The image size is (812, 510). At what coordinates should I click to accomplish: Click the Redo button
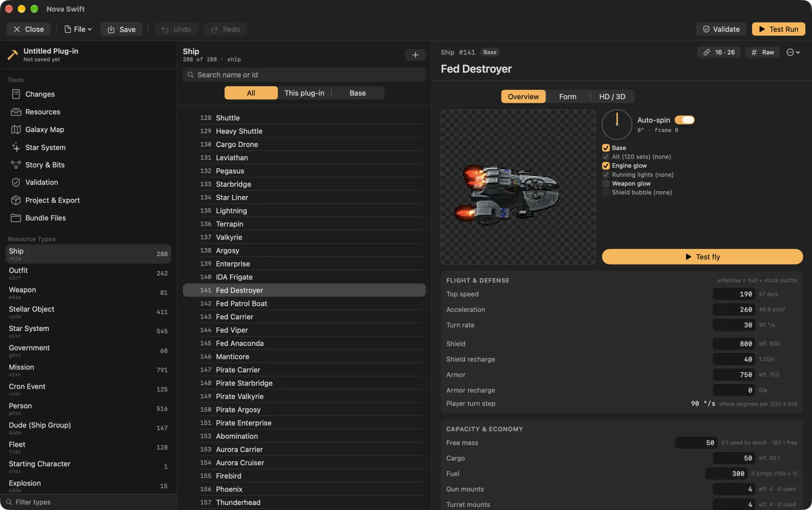225,29
